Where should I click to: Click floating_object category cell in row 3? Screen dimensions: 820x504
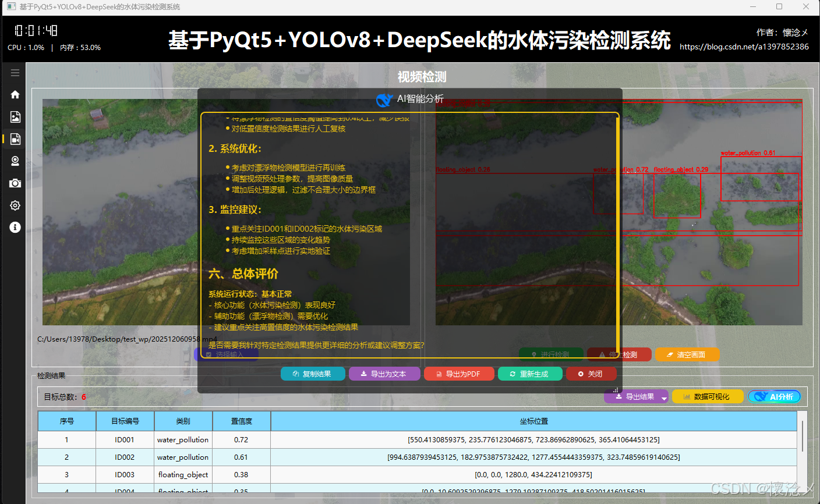(183, 475)
